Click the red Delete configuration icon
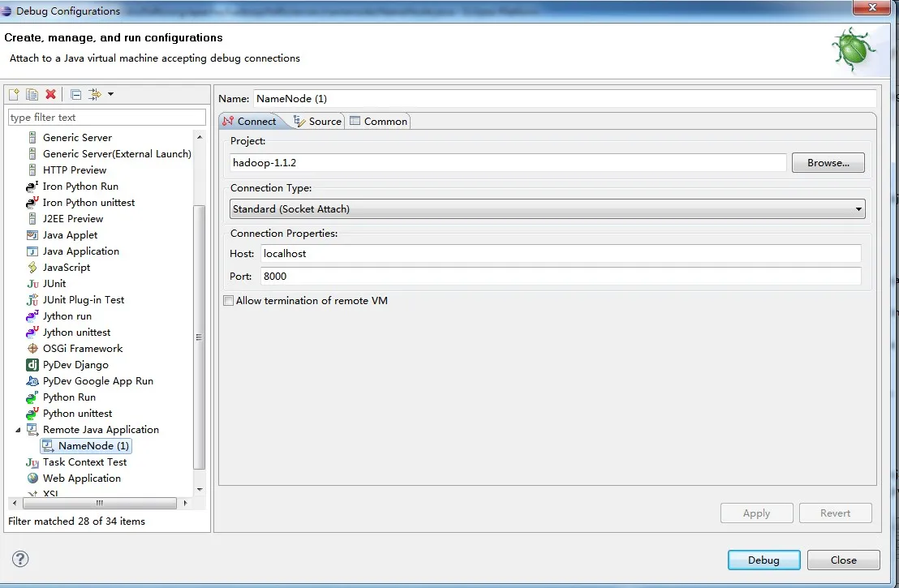 click(51, 94)
